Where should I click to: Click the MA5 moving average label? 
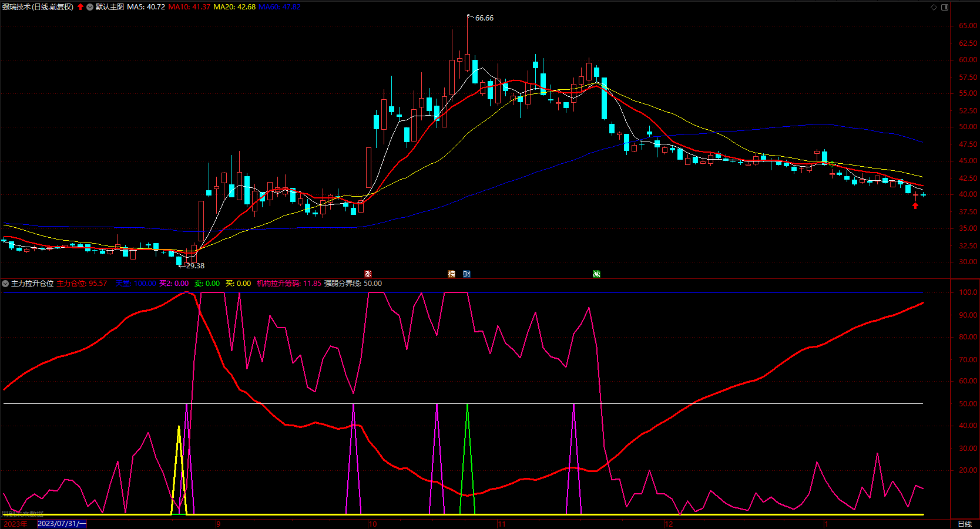tap(146, 7)
